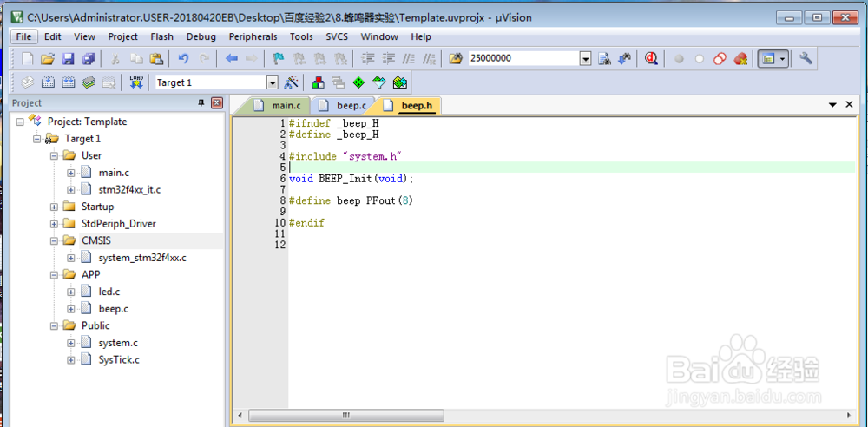Image resolution: width=868 pixels, height=427 pixels.
Task: Open the File menu
Action: pos(24,36)
